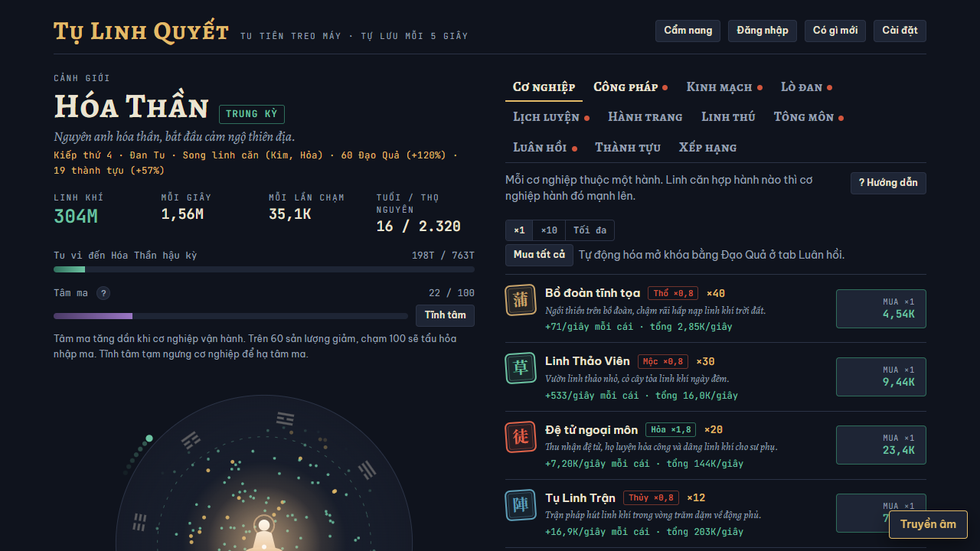Open the Truyền âm chat button
This screenshot has width=980, height=551.
928,524
